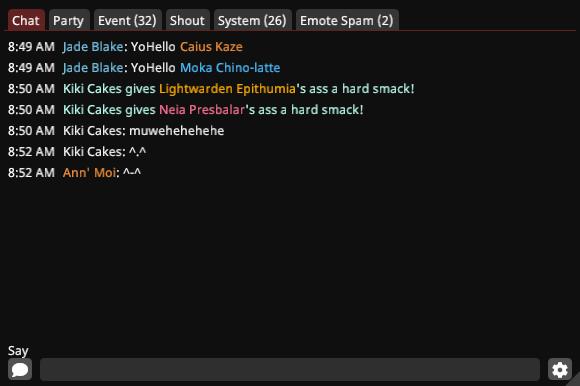The width and height of the screenshot is (580, 386).
Task: Click the Caius Kaze player name
Action: click(211, 47)
